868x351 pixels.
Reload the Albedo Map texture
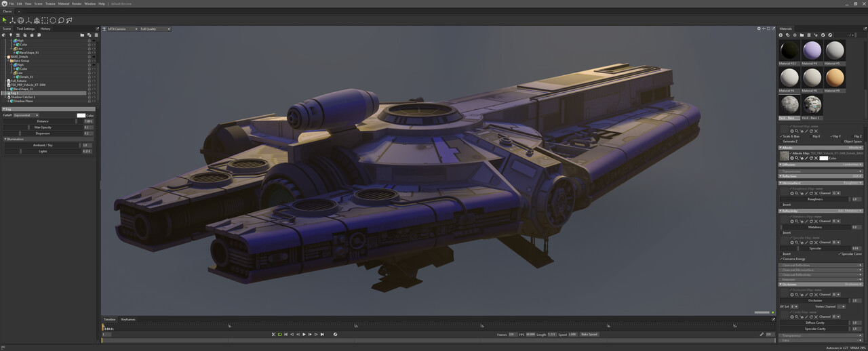tap(811, 159)
